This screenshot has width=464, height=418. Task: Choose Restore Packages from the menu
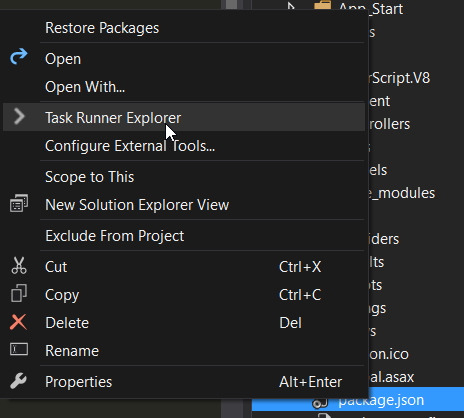(x=183, y=28)
